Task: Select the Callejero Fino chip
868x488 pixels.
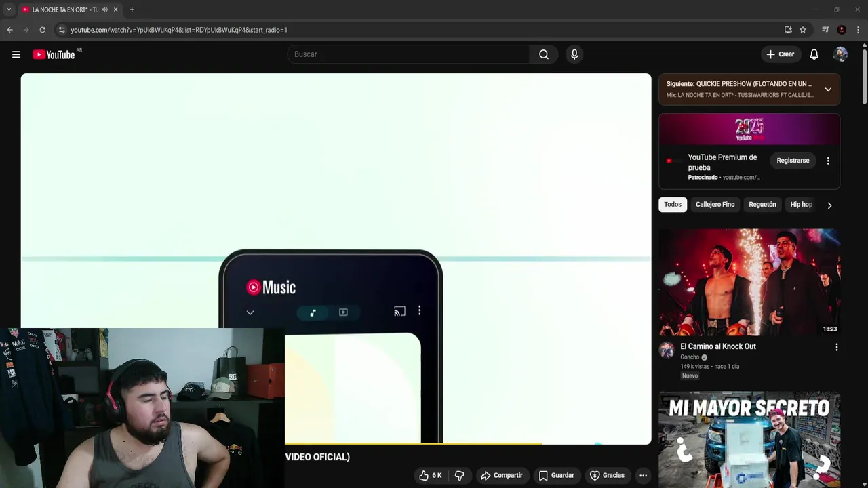Action: pos(715,205)
